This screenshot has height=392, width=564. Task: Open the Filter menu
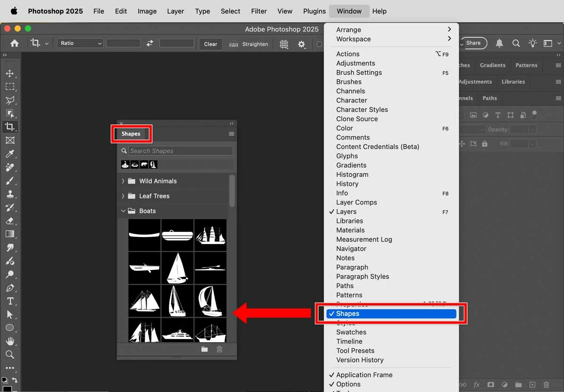[x=259, y=11]
